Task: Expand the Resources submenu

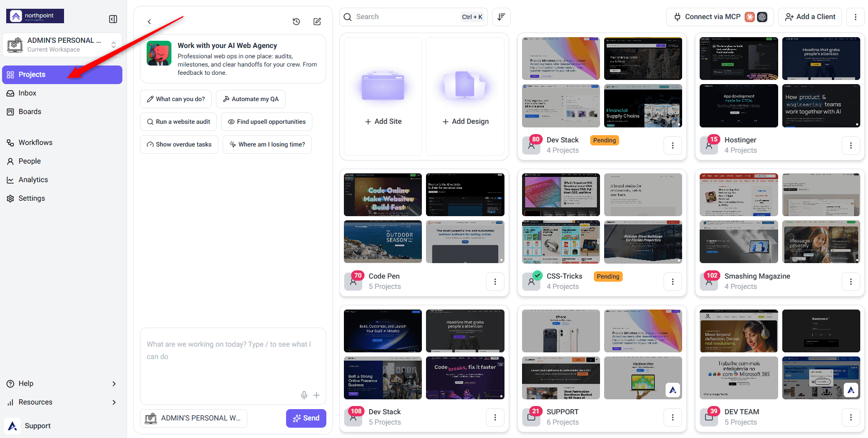Action: click(x=62, y=402)
